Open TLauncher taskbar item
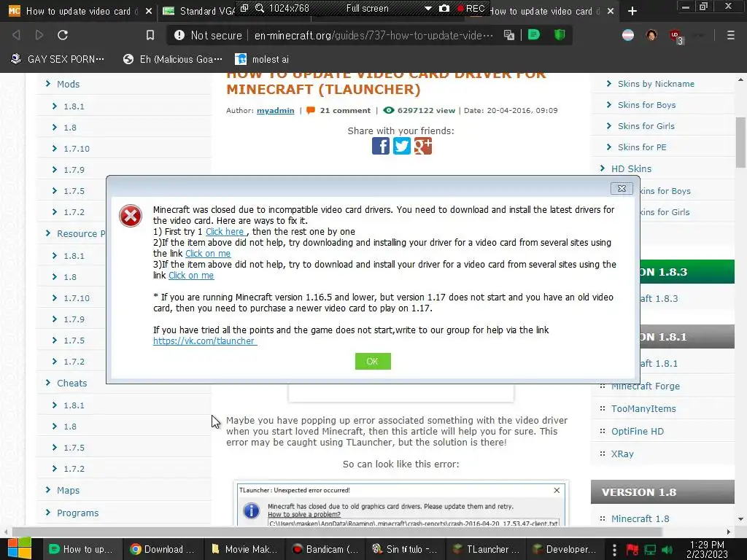This screenshot has height=560, width=747. [x=487, y=549]
